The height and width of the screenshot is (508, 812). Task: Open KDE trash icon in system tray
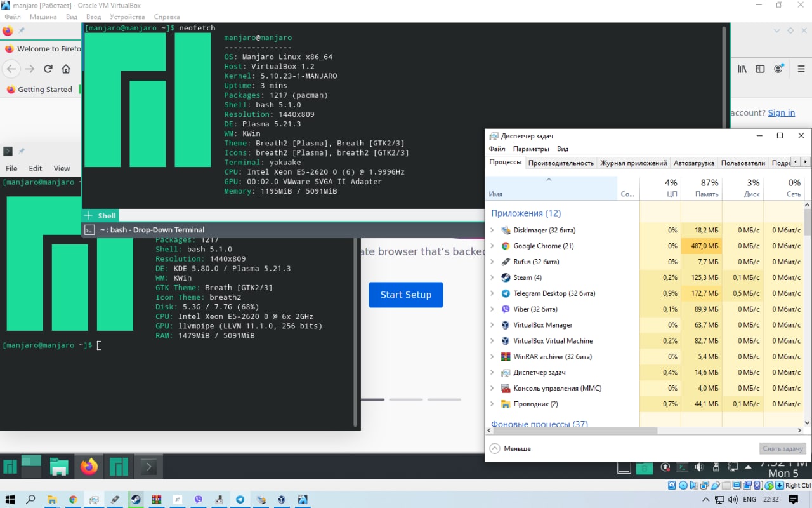(644, 469)
